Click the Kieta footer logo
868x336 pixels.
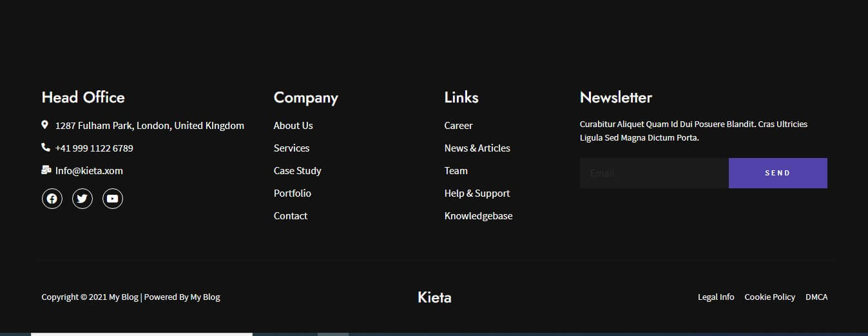(x=434, y=297)
